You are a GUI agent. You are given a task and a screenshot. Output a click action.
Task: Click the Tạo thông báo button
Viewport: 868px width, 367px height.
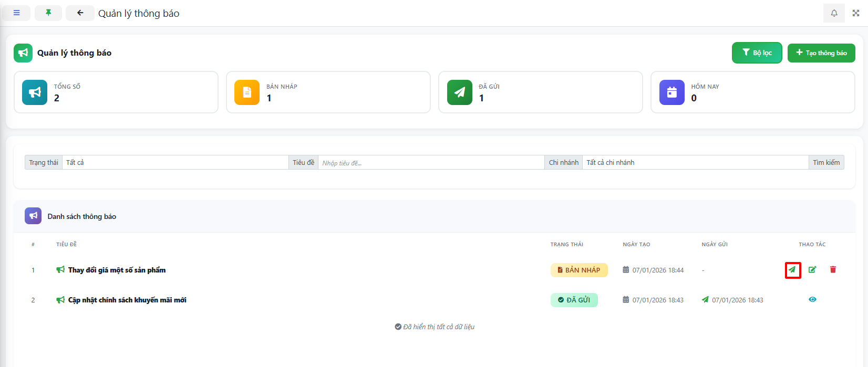(821, 53)
